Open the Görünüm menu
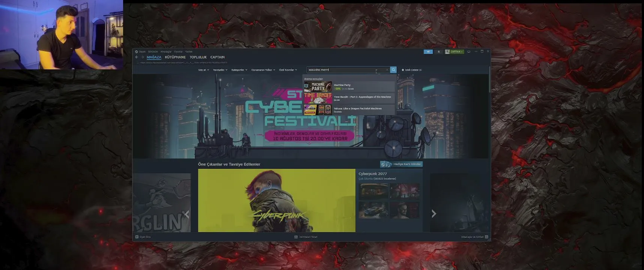Screen dimensions: 644x270 click(153, 52)
